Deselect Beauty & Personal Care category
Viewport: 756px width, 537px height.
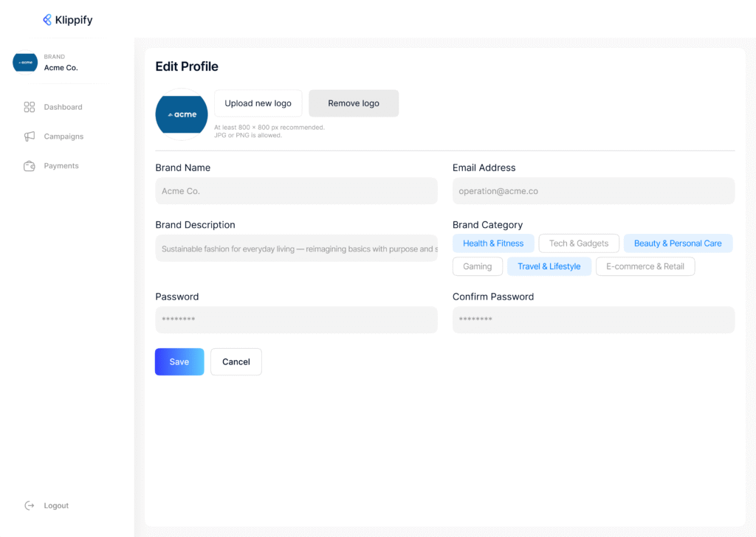point(678,243)
